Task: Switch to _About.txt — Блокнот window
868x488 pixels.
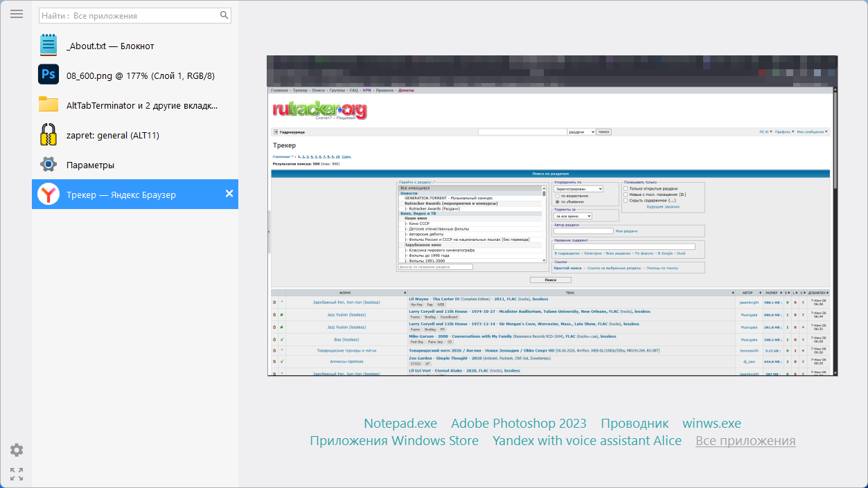Action: point(135,46)
